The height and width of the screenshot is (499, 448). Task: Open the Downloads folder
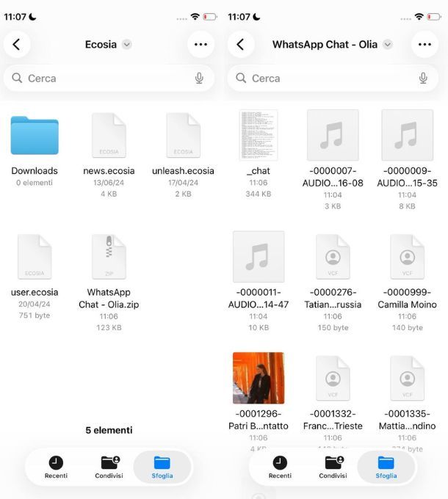[x=35, y=135]
